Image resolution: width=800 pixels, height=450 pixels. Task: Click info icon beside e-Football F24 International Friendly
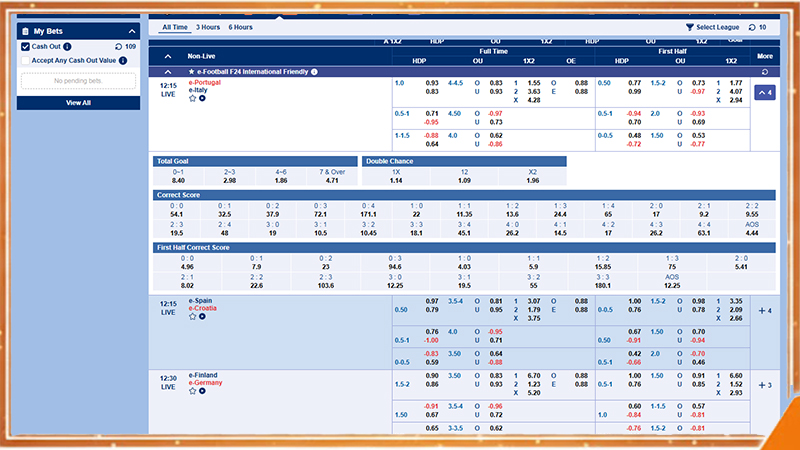click(x=314, y=72)
